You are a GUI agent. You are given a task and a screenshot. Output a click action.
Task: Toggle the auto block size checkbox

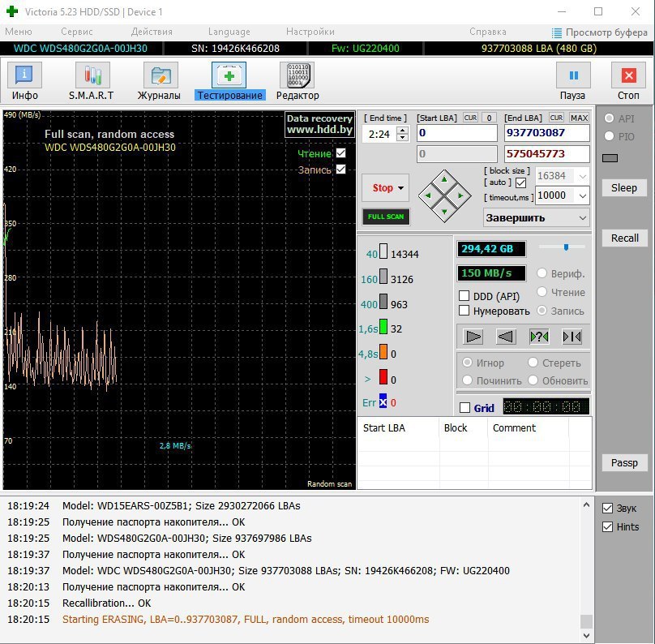click(520, 182)
